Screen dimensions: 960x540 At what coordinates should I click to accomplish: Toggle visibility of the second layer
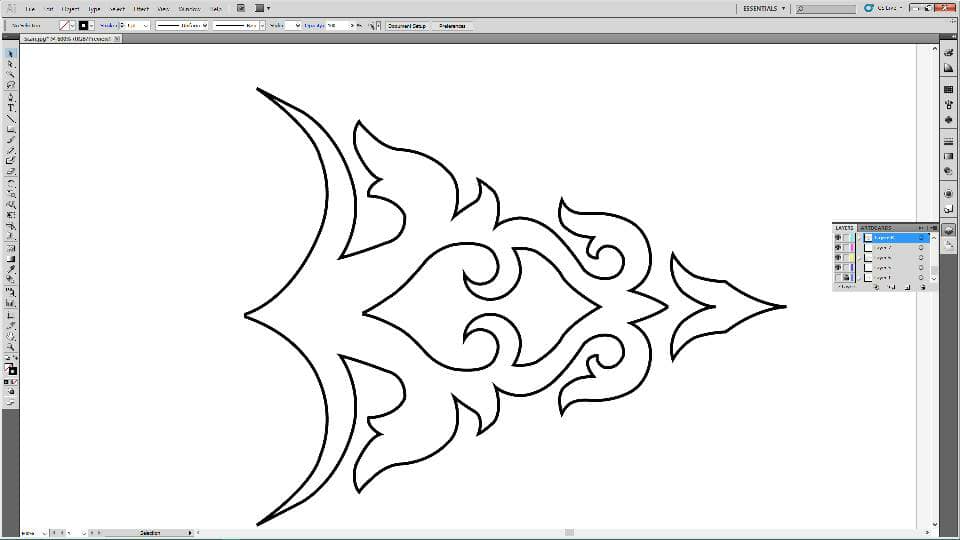[x=838, y=247]
